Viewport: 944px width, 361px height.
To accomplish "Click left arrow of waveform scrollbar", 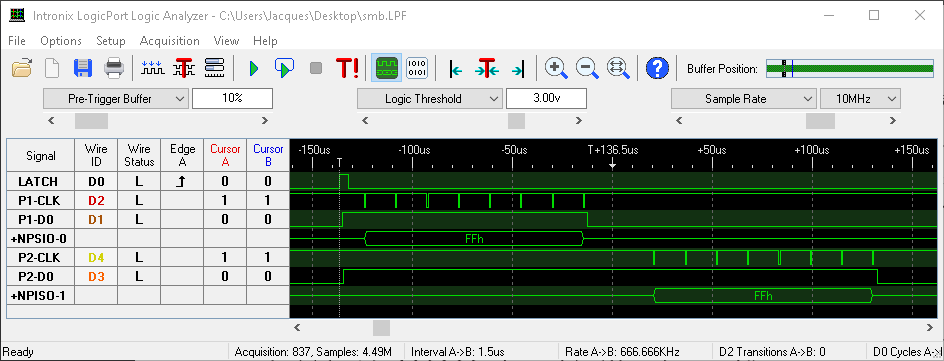I will pyautogui.click(x=297, y=328).
